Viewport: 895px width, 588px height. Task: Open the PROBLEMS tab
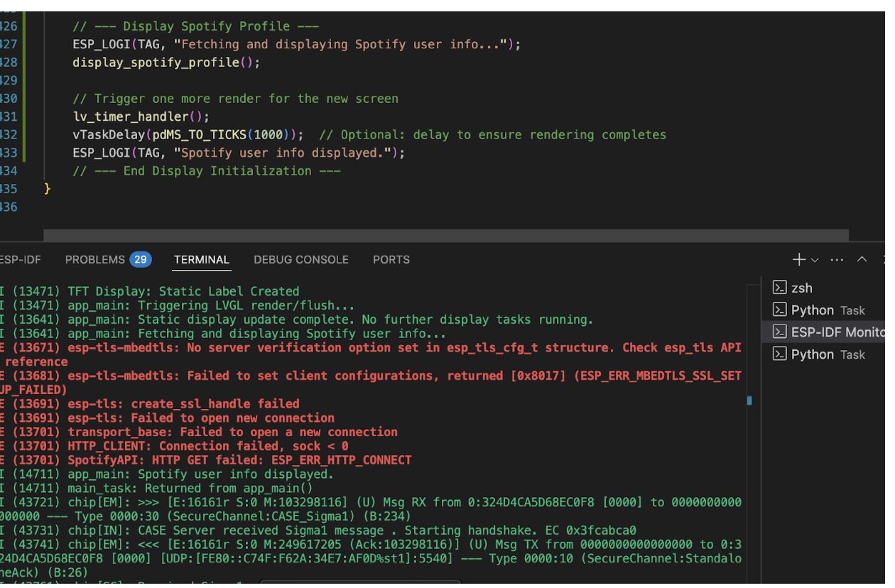point(94,260)
